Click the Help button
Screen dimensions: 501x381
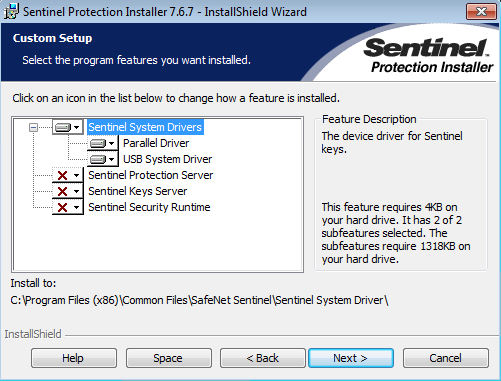pos(74,358)
